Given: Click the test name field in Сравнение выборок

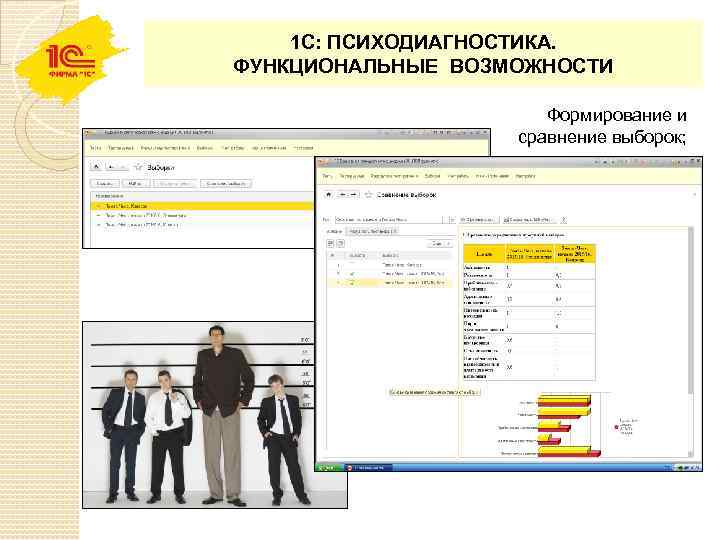Looking at the screenshot, I should point(389,220).
